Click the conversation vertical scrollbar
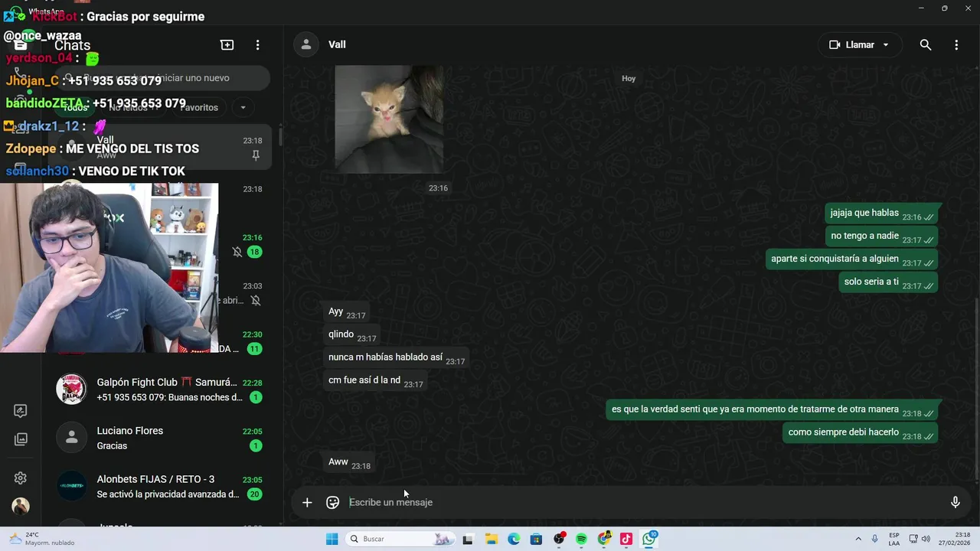The width and height of the screenshot is (980, 551). tap(977, 390)
